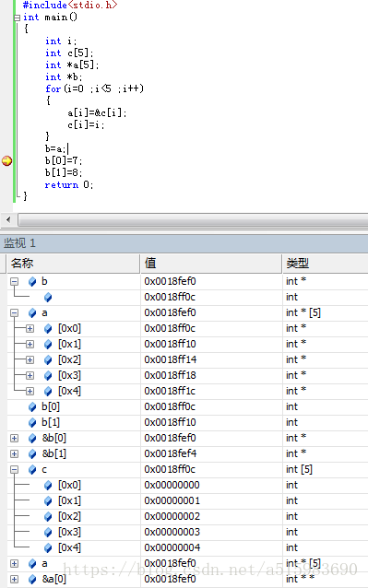The image size is (368, 588).
Task: Select value 0x00000004 of c[0x4]
Action: click(x=172, y=547)
